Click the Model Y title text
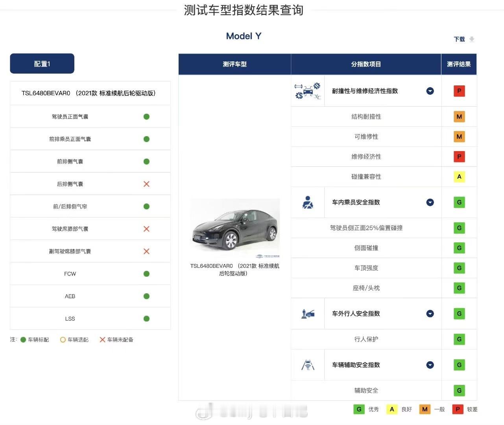The image size is (504, 425). click(244, 36)
